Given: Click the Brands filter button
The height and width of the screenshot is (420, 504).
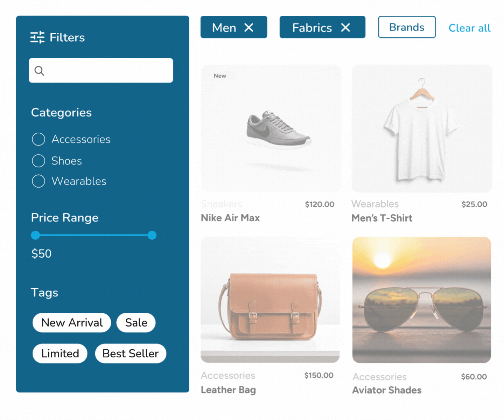Looking at the screenshot, I should pos(407,27).
